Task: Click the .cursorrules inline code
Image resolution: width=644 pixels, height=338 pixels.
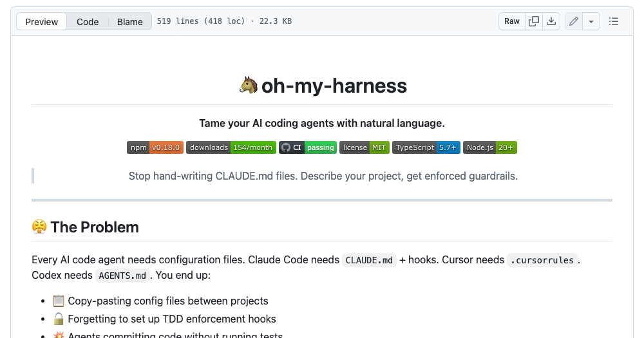Action: pyautogui.click(x=542, y=260)
